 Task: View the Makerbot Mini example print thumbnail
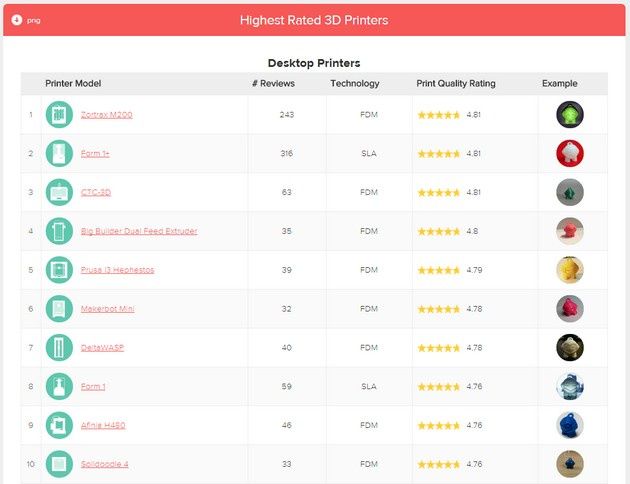pyautogui.click(x=570, y=309)
